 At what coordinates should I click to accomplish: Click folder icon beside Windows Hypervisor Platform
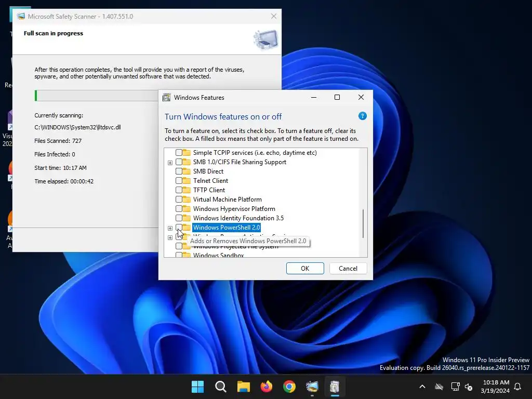[x=187, y=208]
